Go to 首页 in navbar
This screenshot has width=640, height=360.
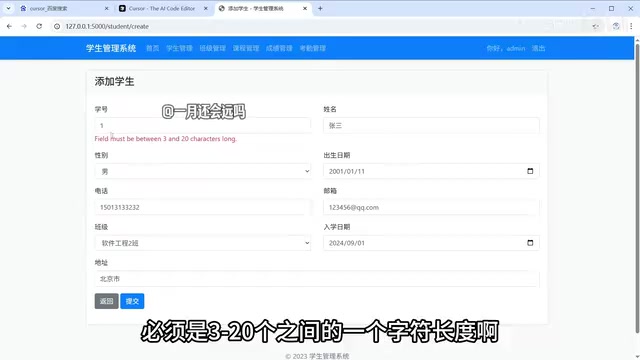(x=153, y=48)
